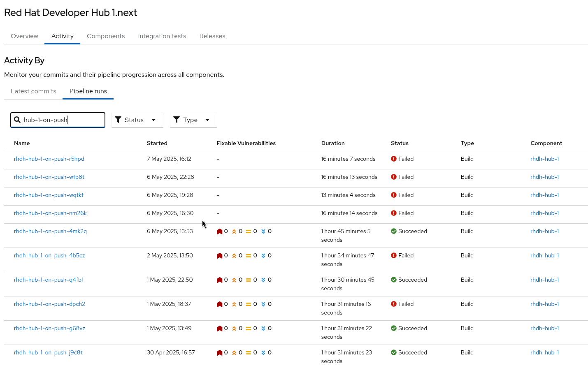Screen dimensions: 588x368
Task: Open pipeline run rhdh-hub-1-on-push-j9c8t
Action: 48,352
